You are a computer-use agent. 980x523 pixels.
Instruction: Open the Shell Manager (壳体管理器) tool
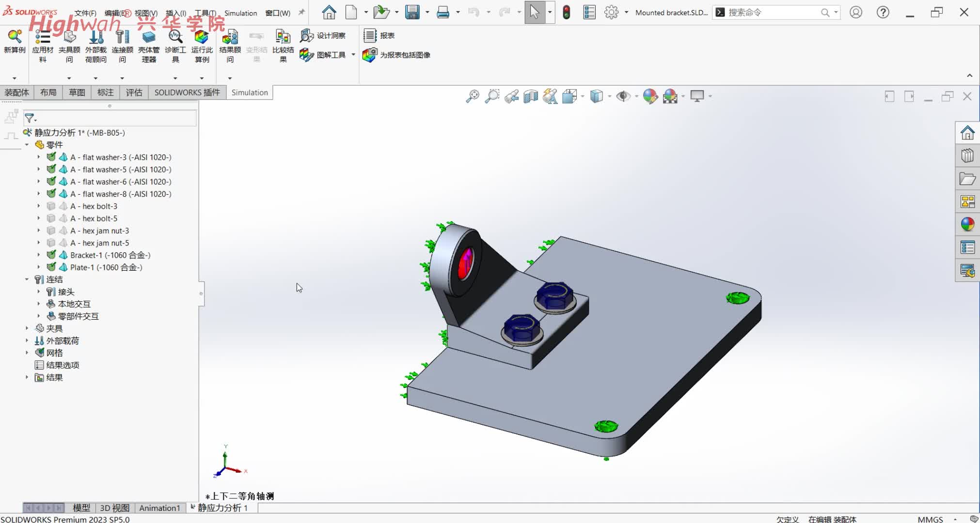(x=149, y=37)
